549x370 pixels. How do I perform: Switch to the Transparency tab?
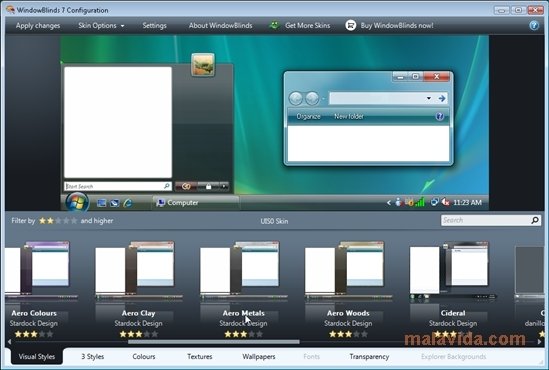click(369, 356)
